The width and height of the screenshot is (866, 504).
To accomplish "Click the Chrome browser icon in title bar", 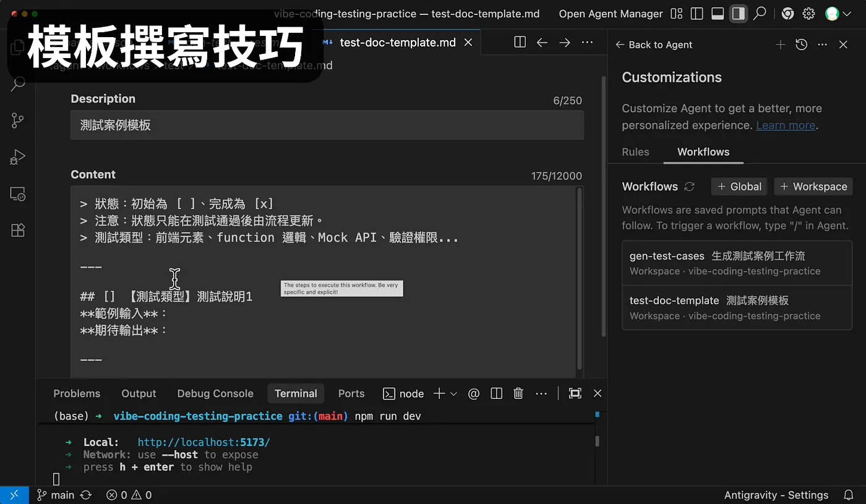I will coord(787,14).
